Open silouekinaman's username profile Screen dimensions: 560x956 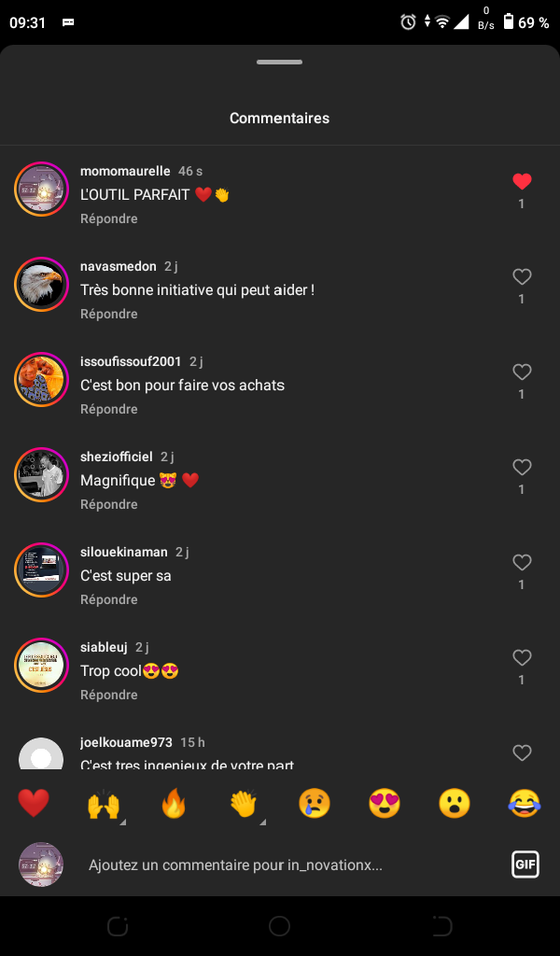tap(123, 552)
